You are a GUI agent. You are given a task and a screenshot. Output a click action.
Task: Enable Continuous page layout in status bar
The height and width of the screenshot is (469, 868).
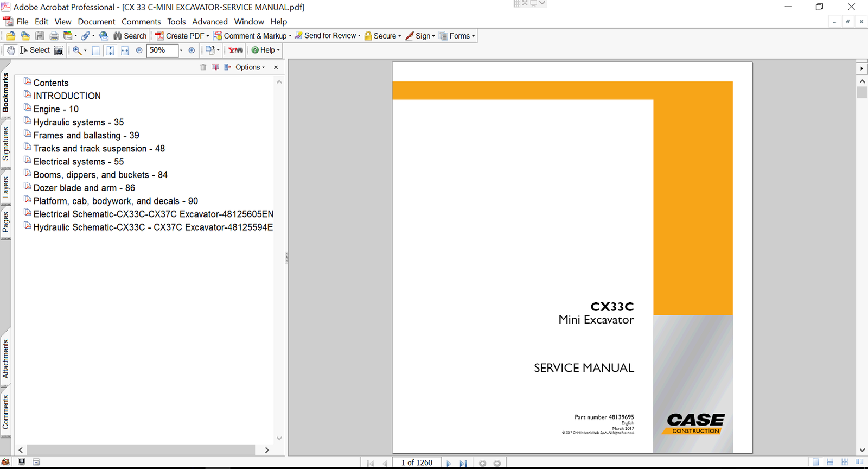830,462
